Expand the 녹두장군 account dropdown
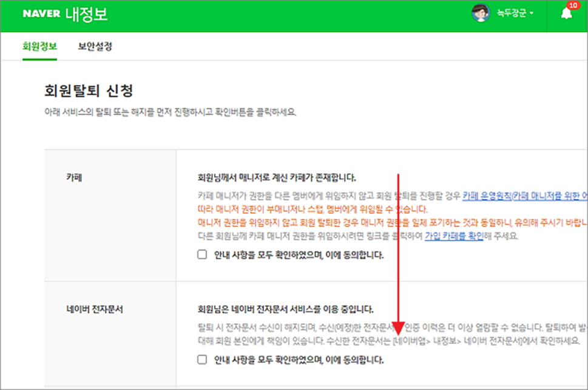The image size is (588, 390). click(x=515, y=13)
